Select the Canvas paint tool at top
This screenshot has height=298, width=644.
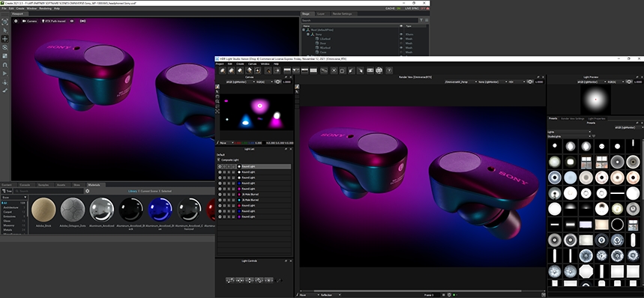[217, 87]
